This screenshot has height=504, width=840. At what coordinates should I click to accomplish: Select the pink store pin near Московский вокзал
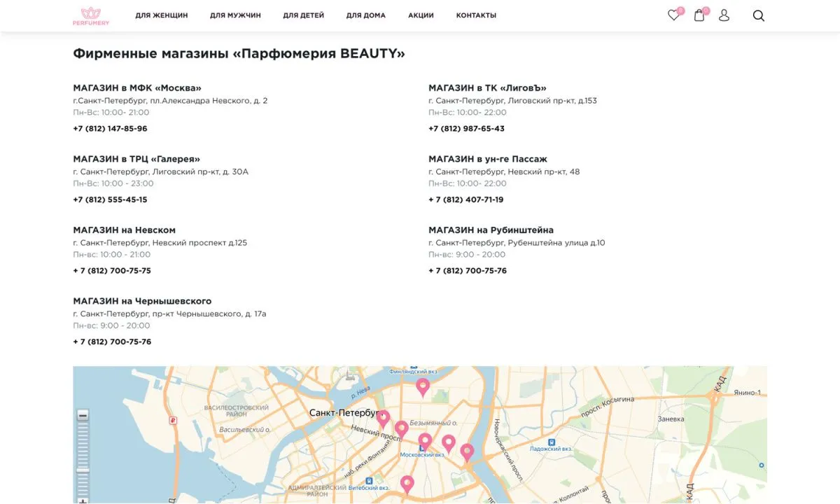(x=424, y=441)
